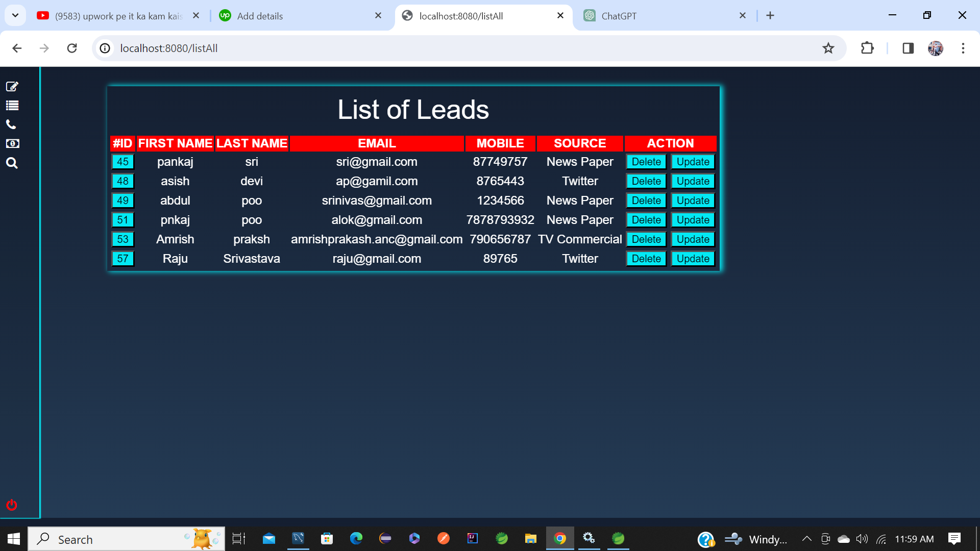The height and width of the screenshot is (551, 980).
Task: Open File Explorer from the taskbar
Action: pyautogui.click(x=530, y=539)
